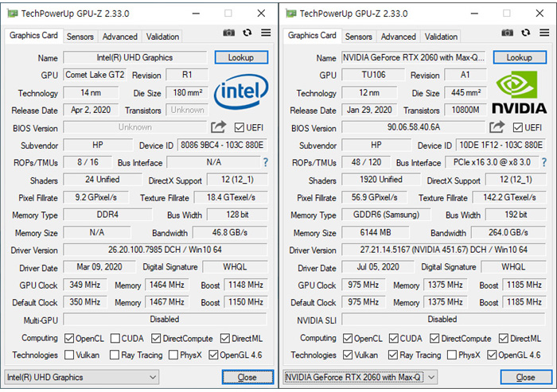Select Graphics Card tab in Intel window
Viewport: 557px width, 392px height.
tap(33, 36)
